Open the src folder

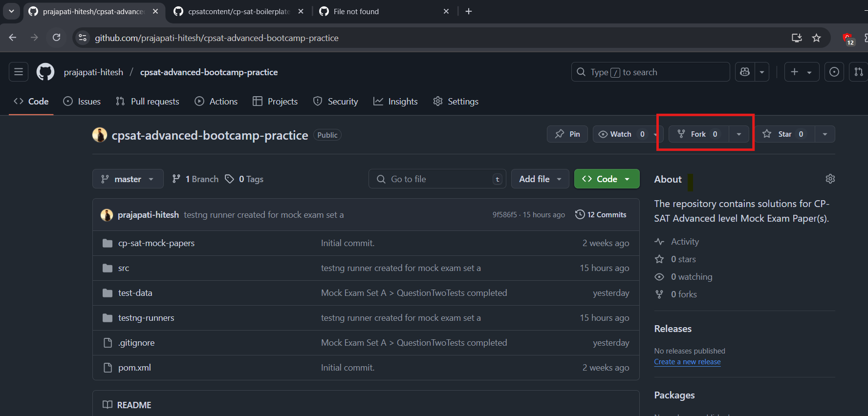(x=124, y=268)
